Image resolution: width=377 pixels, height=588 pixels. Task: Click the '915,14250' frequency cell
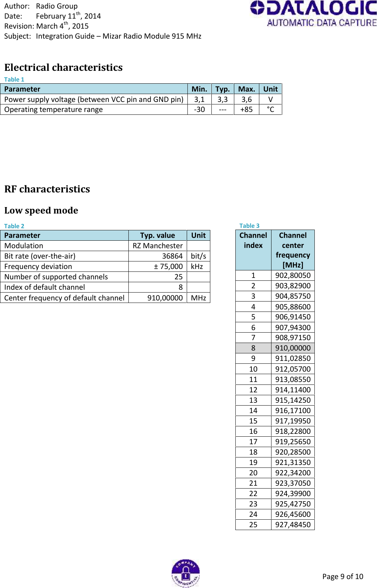[x=293, y=400]
